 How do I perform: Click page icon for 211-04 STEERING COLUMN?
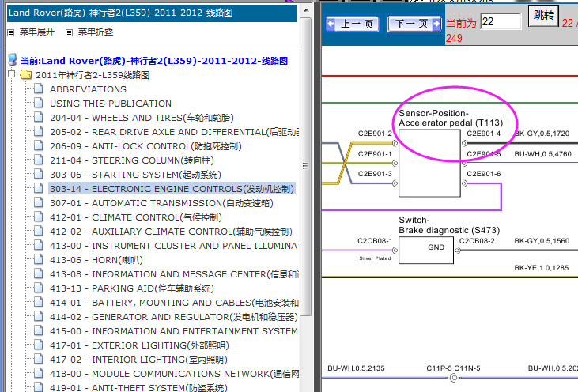(38, 160)
